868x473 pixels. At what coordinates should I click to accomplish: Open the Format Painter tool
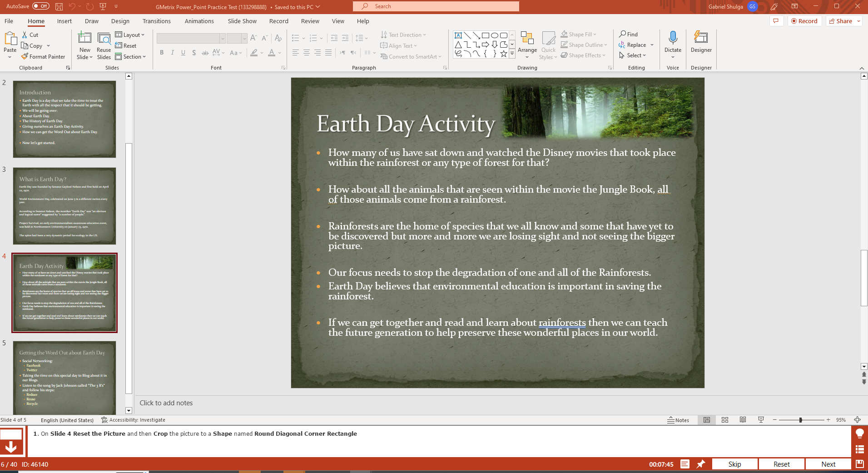(44, 56)
